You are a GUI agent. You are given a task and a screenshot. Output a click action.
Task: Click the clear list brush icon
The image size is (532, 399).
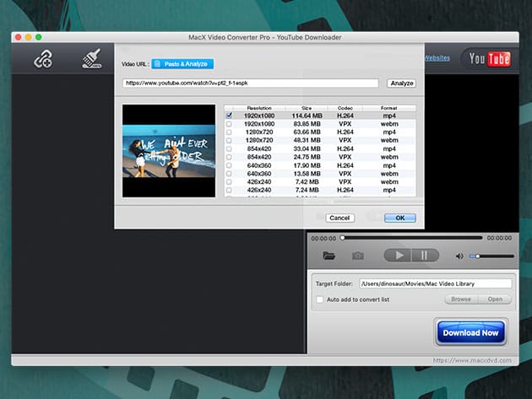click(x=92, y=59)
